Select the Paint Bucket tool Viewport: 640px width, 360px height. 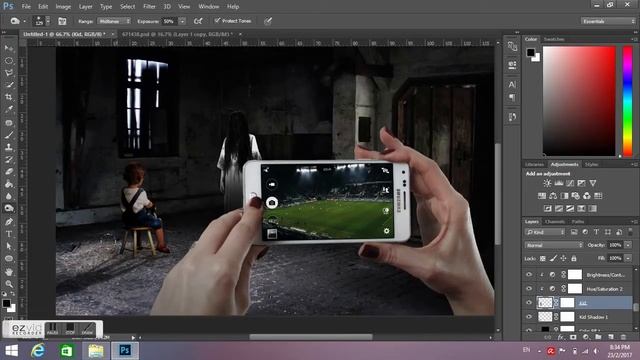(9, 184)
